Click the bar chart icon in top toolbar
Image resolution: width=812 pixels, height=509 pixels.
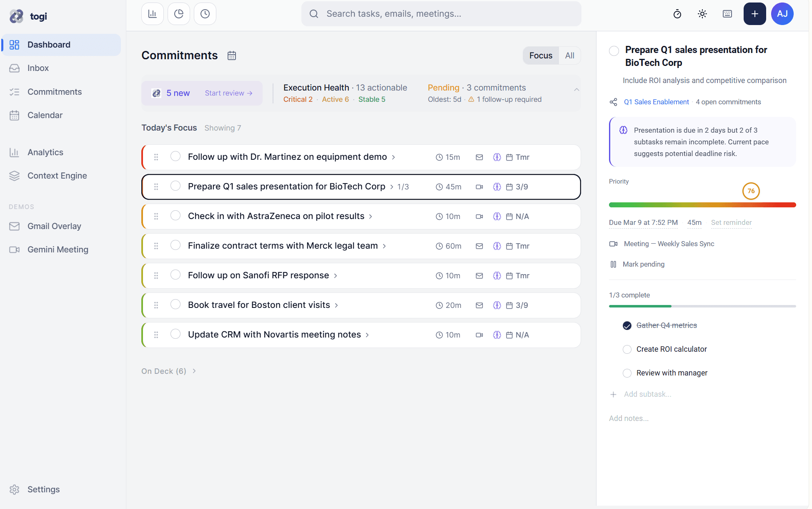point(152,14)
